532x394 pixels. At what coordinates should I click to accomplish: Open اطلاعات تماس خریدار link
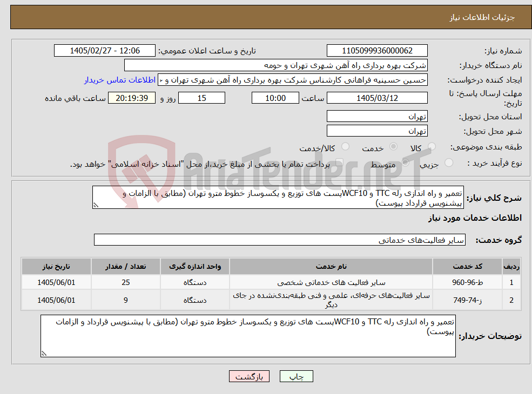click(x=120, y=80)
